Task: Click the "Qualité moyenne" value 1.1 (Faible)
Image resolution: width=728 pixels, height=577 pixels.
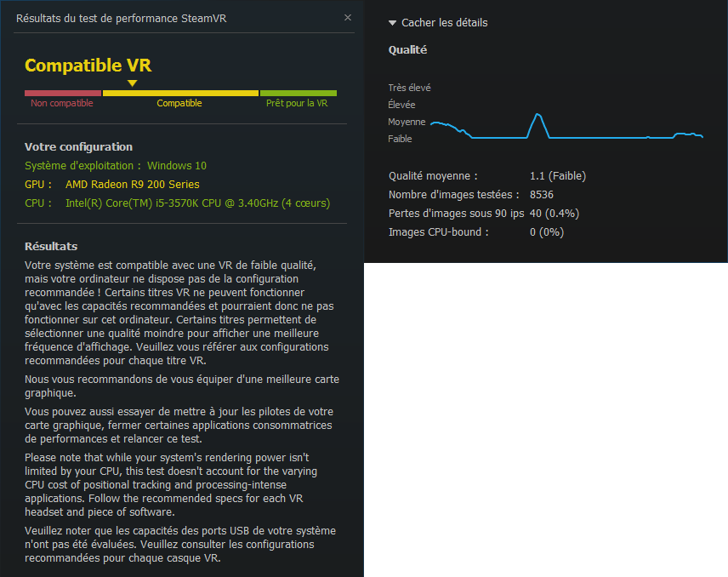Action: click(x=557, y=176)
